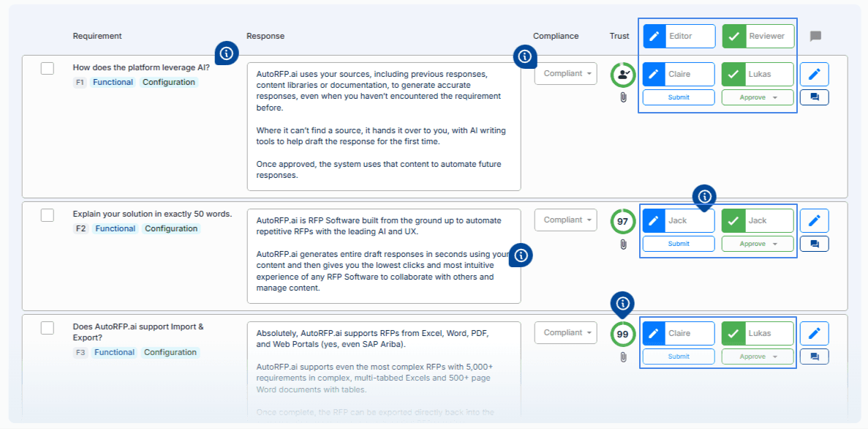Tick checkbox for 'How does the platform leverage AI?'

47,69
